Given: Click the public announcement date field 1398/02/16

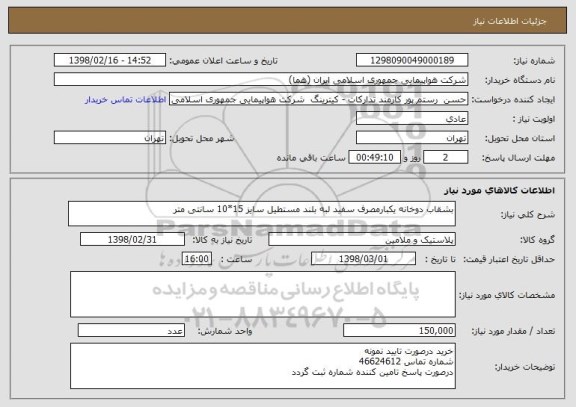Looking at the screenshot, I should point(110,60).
